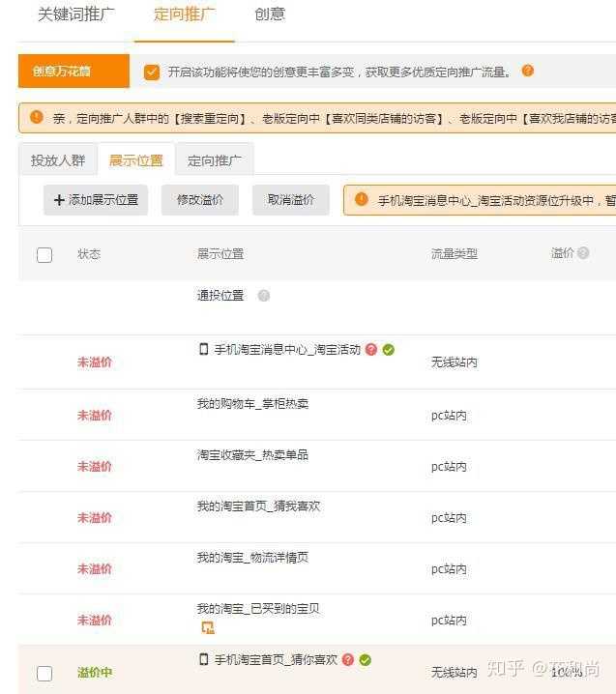Click 添加展示位置 button
Viewport: 616px width, 694px height.
click(96, 200)
